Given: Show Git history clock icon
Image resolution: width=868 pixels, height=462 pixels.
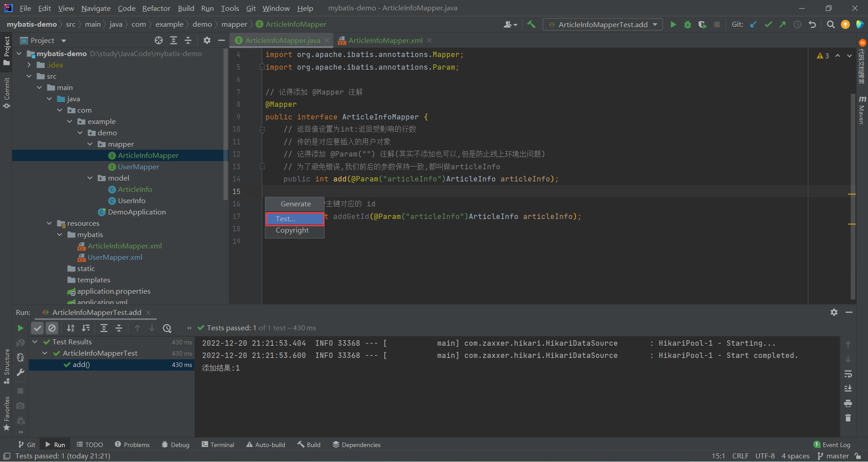Looking at the screenshot, I should point(797,24).
